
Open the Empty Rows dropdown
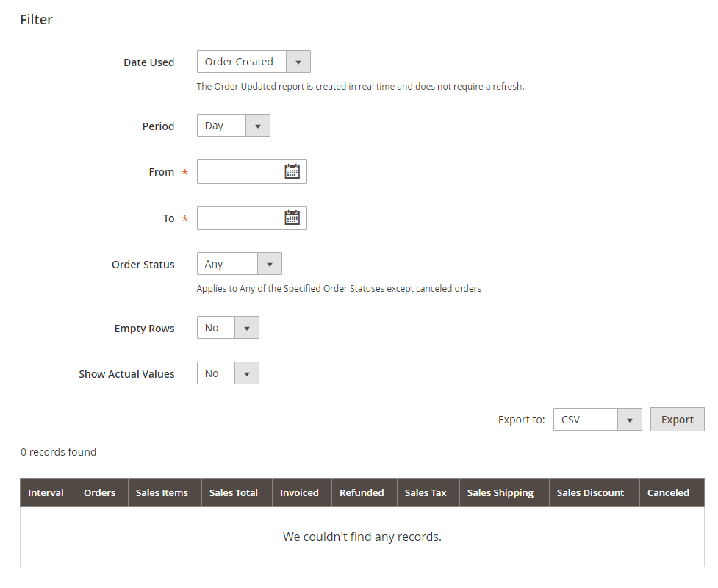click(228, 328)
